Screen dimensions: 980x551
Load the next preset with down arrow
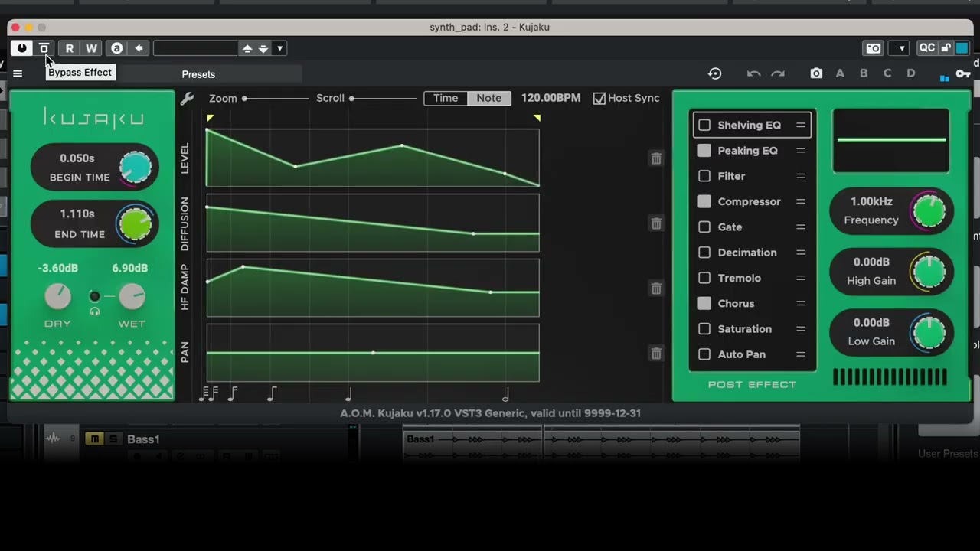263,48
